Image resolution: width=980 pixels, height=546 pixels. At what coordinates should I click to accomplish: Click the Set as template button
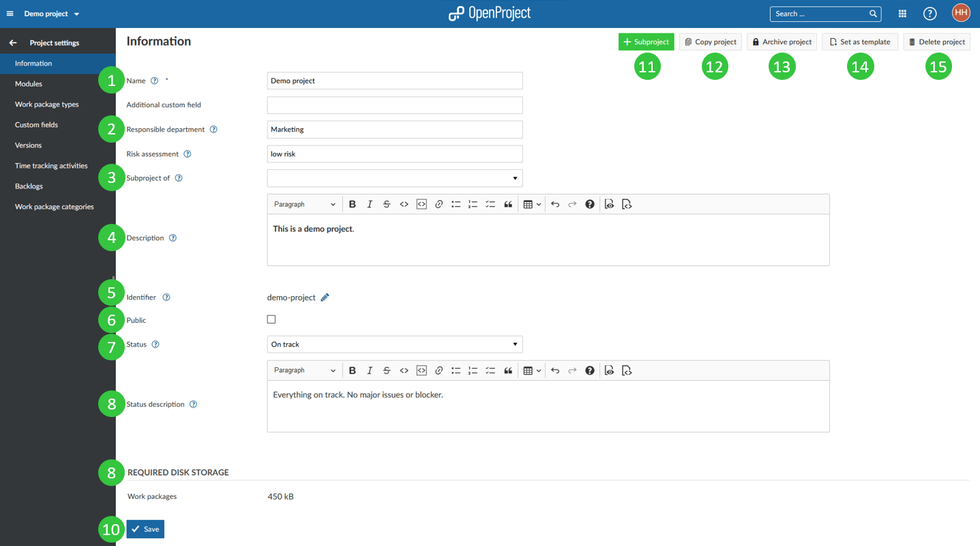[860, 42]
